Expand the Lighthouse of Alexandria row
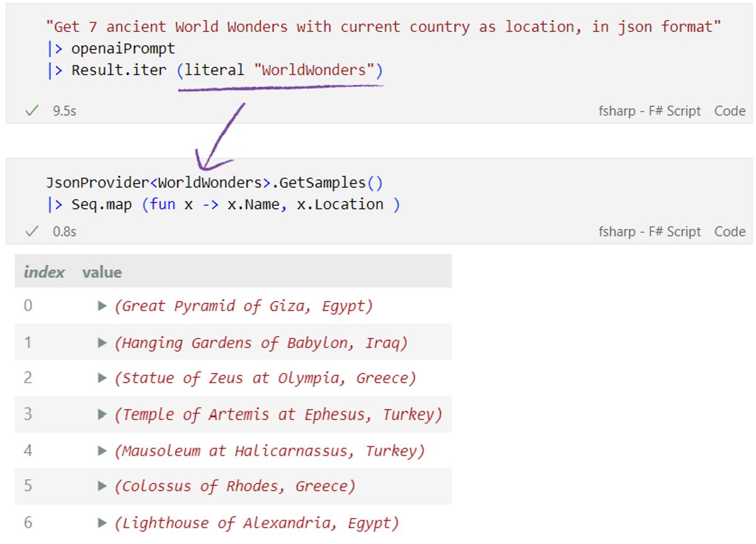The width and height of the screenshot is (756, 544). [x=102, y=522]
